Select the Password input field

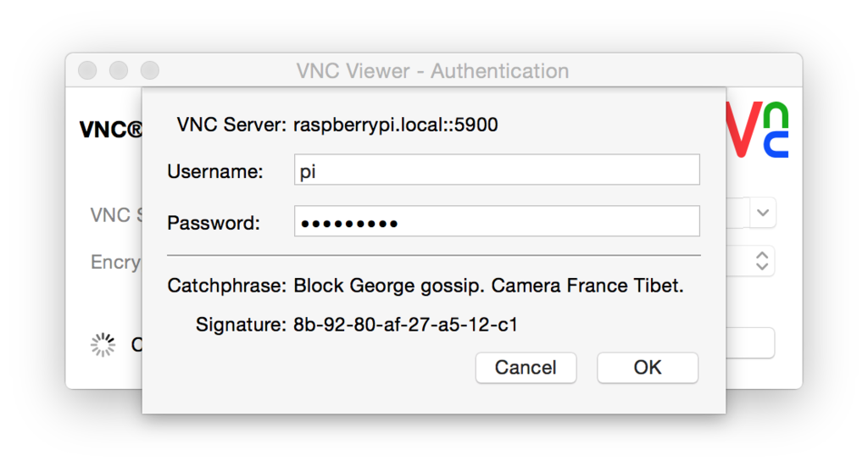[x=497, y=221]
